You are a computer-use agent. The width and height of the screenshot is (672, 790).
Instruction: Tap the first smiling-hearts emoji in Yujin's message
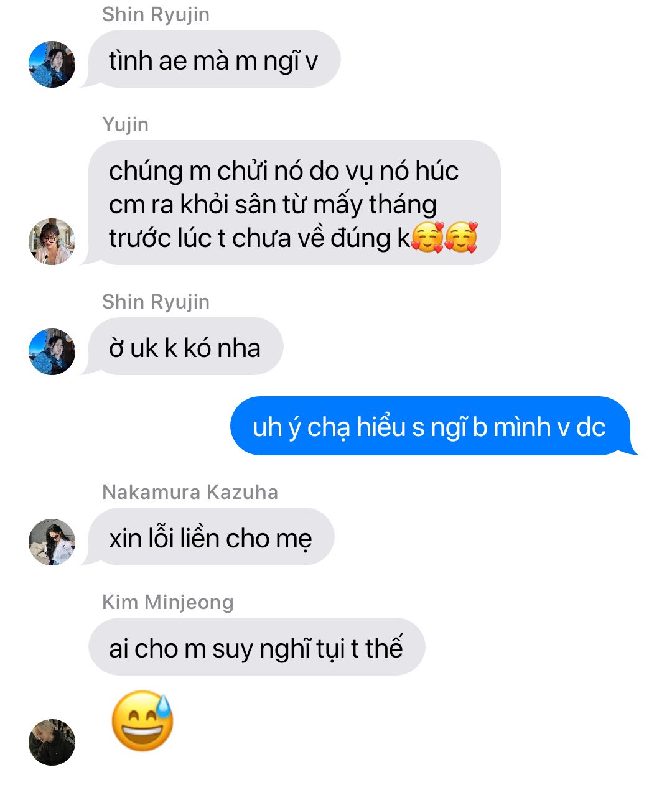427,238
